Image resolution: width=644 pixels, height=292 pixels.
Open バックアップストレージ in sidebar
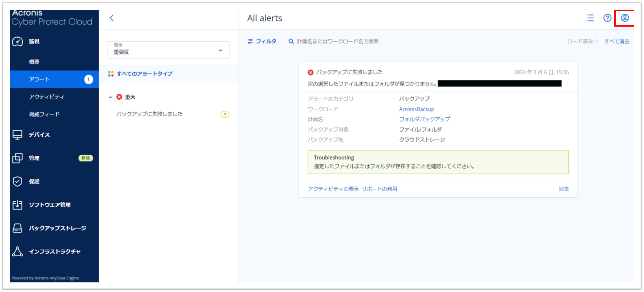57,228
